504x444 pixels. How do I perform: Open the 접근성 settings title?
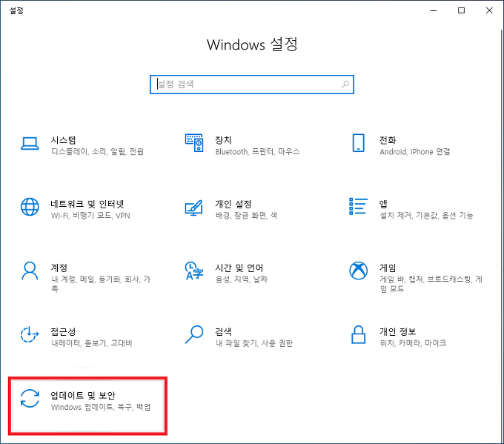pos(63,331)
